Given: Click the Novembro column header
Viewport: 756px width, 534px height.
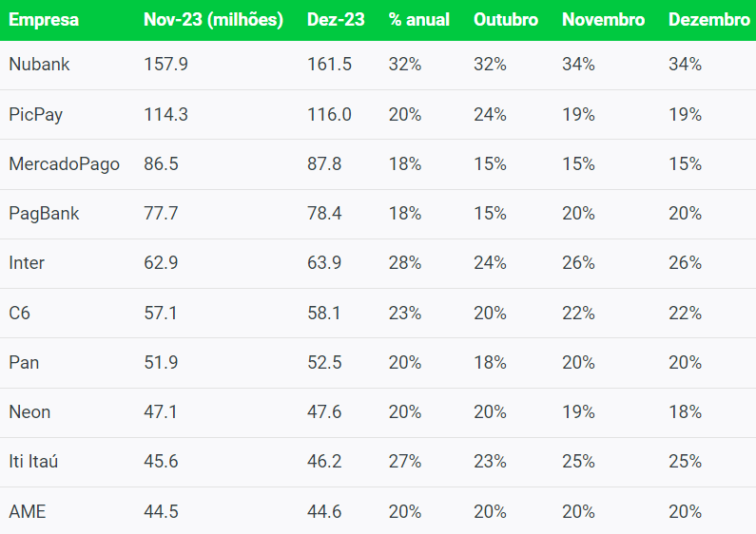Looking at the screenshot, I should [603, 20].
